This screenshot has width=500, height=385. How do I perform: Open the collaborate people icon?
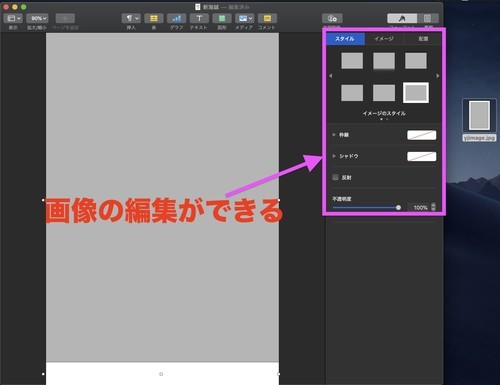[332, 18]
